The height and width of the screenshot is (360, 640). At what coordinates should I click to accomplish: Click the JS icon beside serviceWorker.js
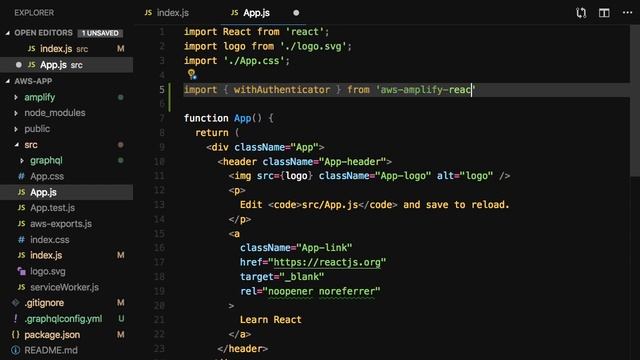point(22,287)
